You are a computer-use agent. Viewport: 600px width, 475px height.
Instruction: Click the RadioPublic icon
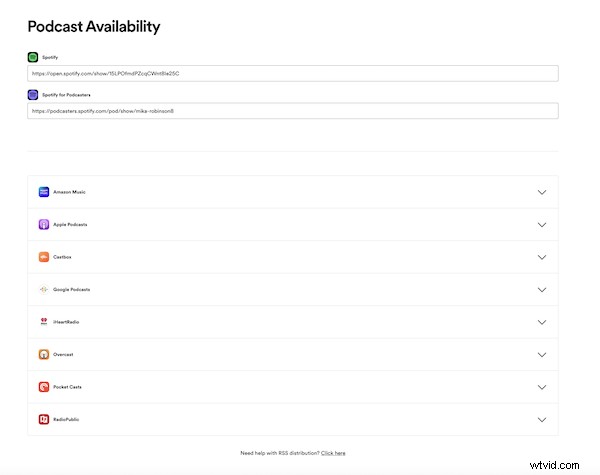pos(44,419)
